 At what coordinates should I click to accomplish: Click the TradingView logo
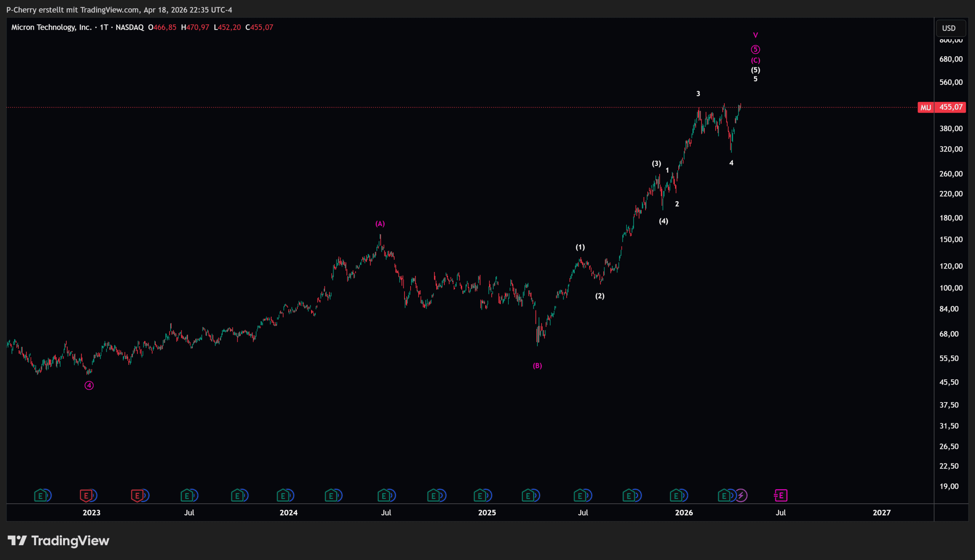pyautogui.click(x=59, y=541)
